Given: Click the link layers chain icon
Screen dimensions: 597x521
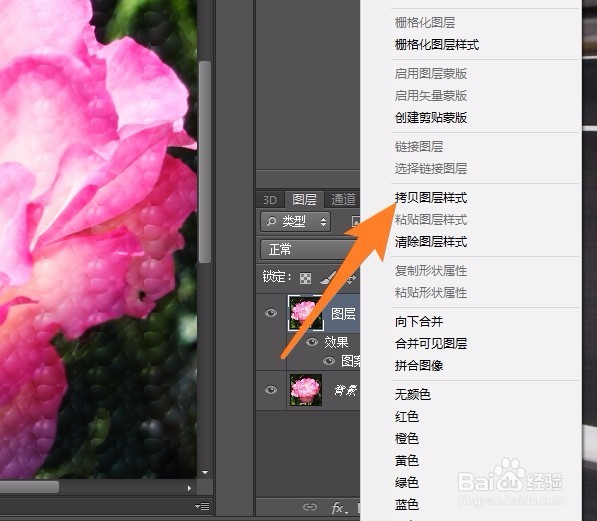Looking at the screenshot, I should point(310,507).
